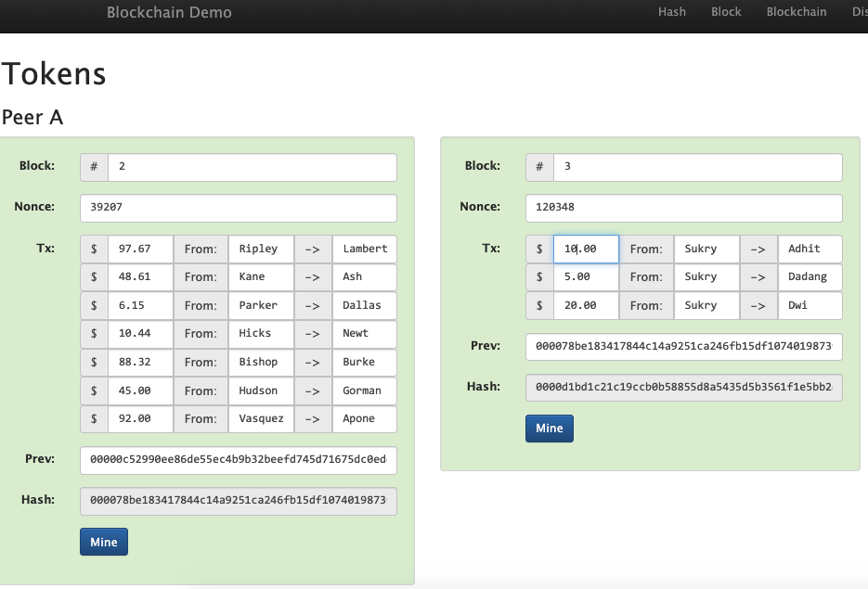868x589 pixels.
Task: Edit the 88.32 transaction amount
Action: (x=140, y=363)
